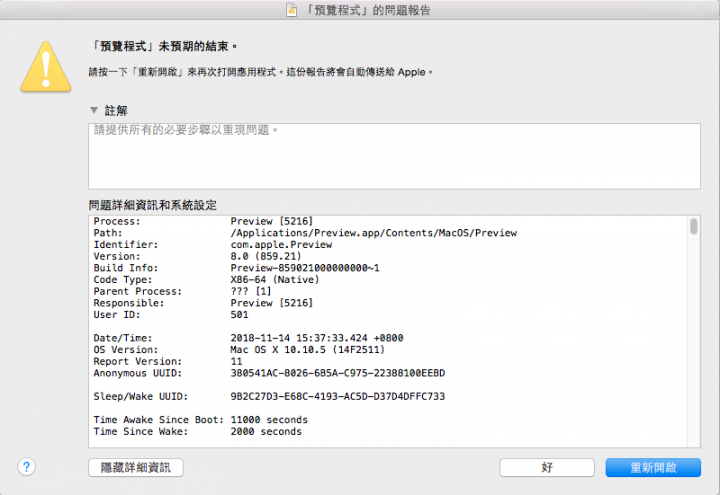The image size is (720, 495).
Task: Click the message about sending report to Apple
Action: click(x=260, y=72)
